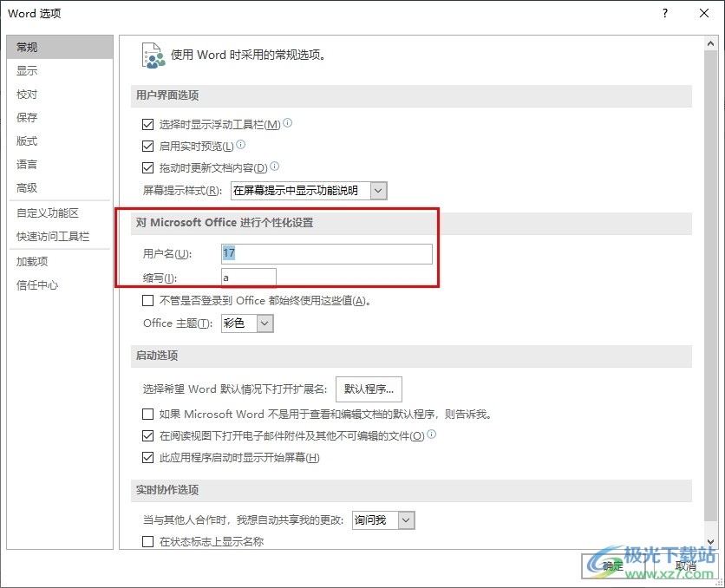Viewport: 725px width, 588px height.
Task: Click the 对 Microsoft Office 进行个性化设置 heading
Action: coord(225,223)
